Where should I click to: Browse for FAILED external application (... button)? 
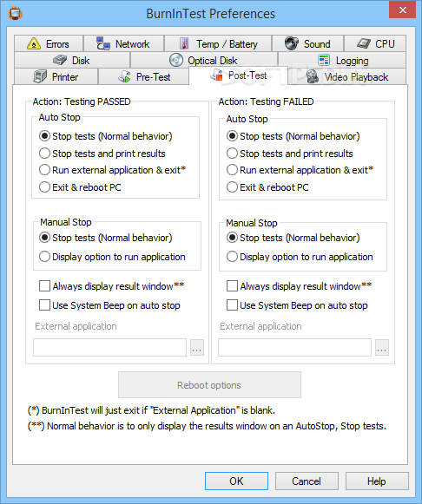coord(382,348)
